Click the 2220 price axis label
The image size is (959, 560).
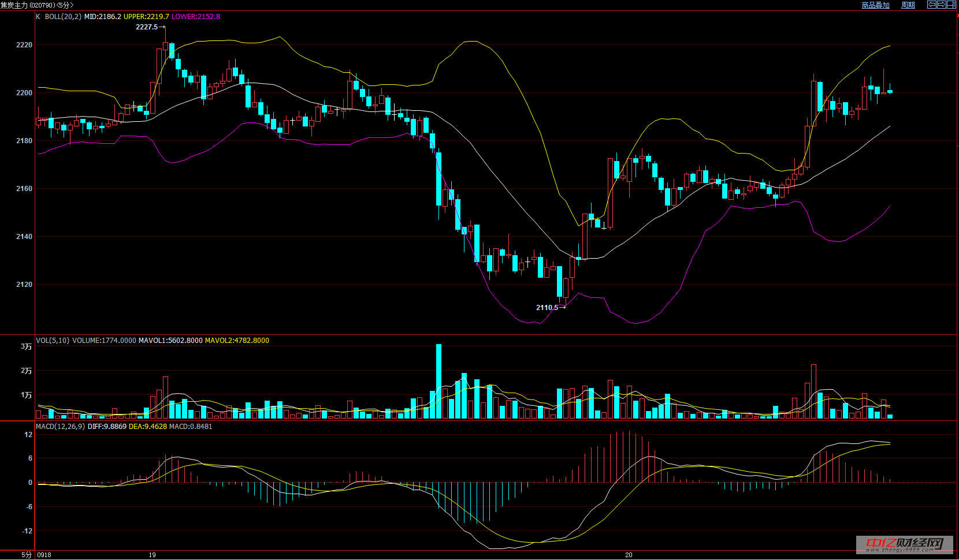point(24,45)
